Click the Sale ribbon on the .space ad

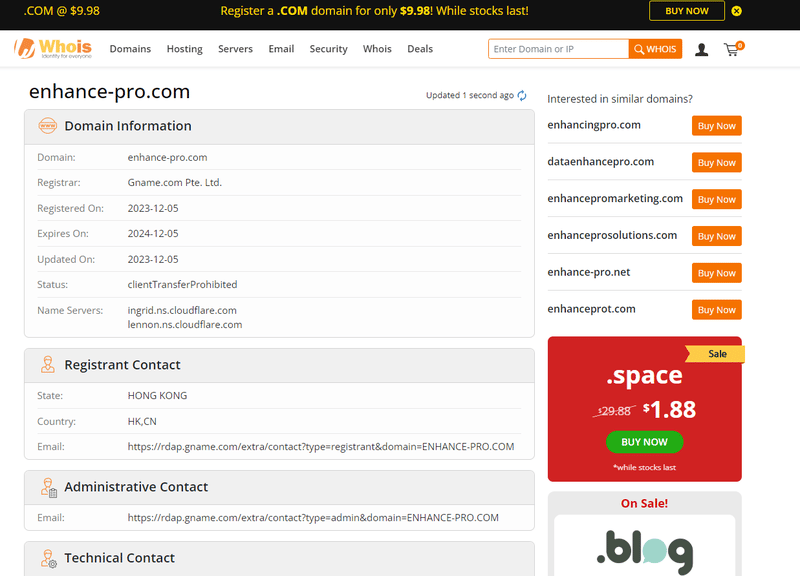[x=715, y=354]
